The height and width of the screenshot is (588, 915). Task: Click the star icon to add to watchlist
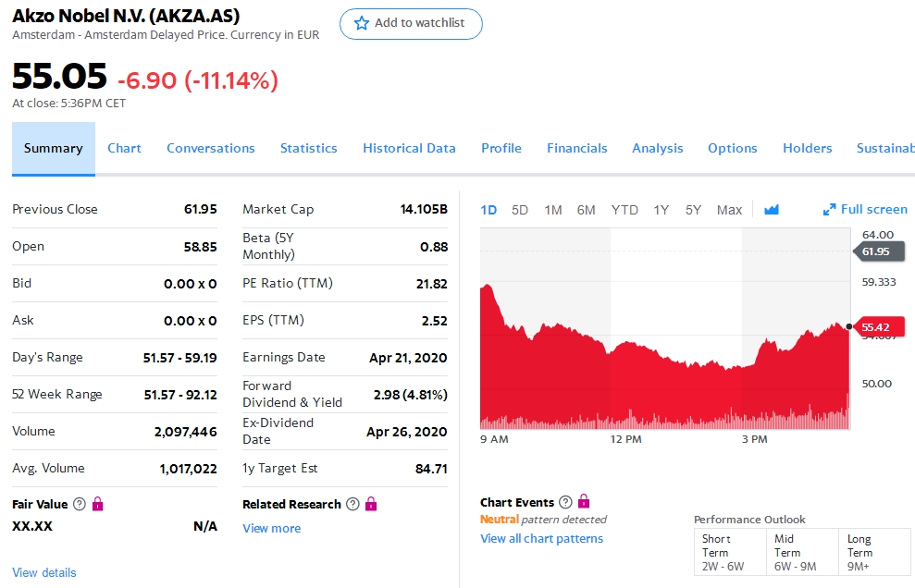[362, 23]
